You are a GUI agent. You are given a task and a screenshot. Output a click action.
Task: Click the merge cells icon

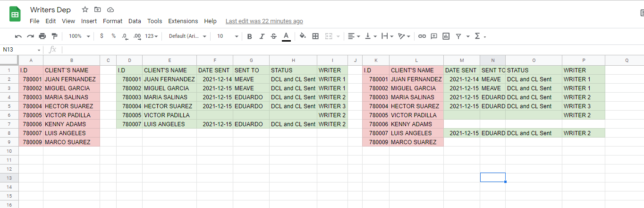point(329,36)
